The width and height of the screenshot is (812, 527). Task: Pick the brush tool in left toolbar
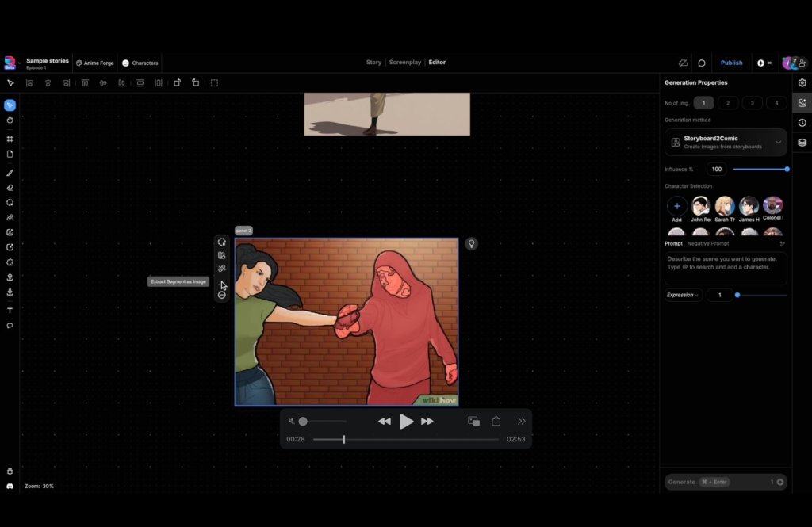click(x=10, y=172)
